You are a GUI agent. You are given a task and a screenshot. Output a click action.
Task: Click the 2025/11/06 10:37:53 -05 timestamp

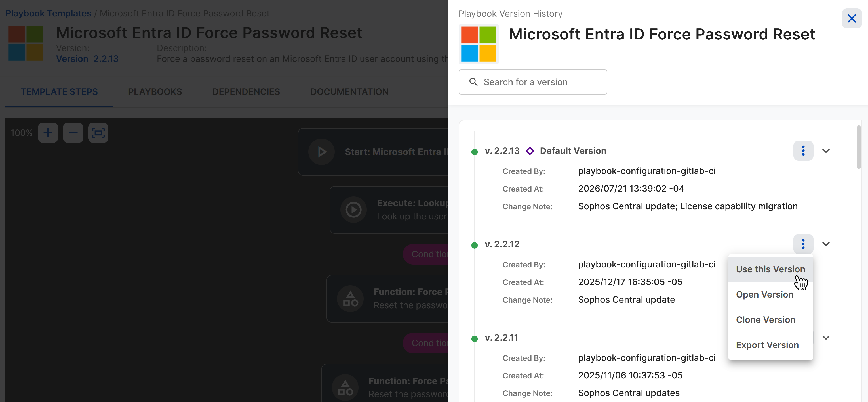point(630,375)
